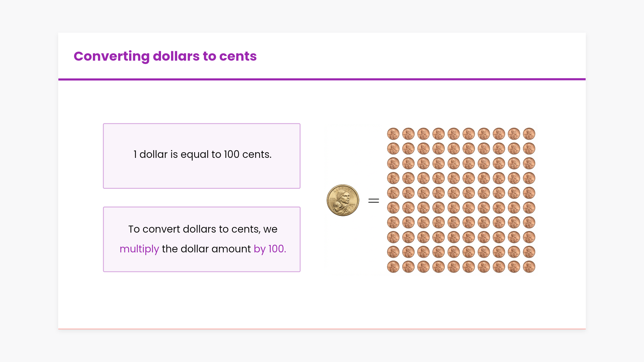Select the top-left penny in the grid

393,134
